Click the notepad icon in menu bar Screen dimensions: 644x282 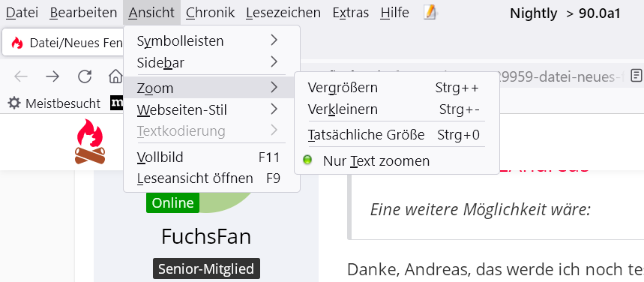(430, 13)
